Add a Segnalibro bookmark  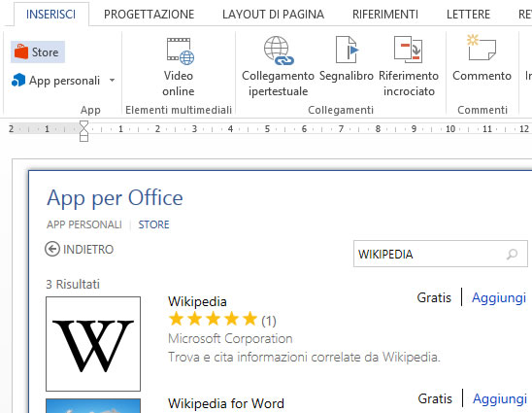point(346,59)
